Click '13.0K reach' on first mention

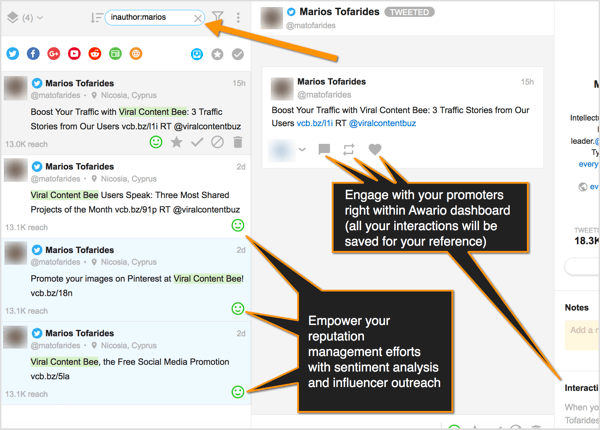26,144
